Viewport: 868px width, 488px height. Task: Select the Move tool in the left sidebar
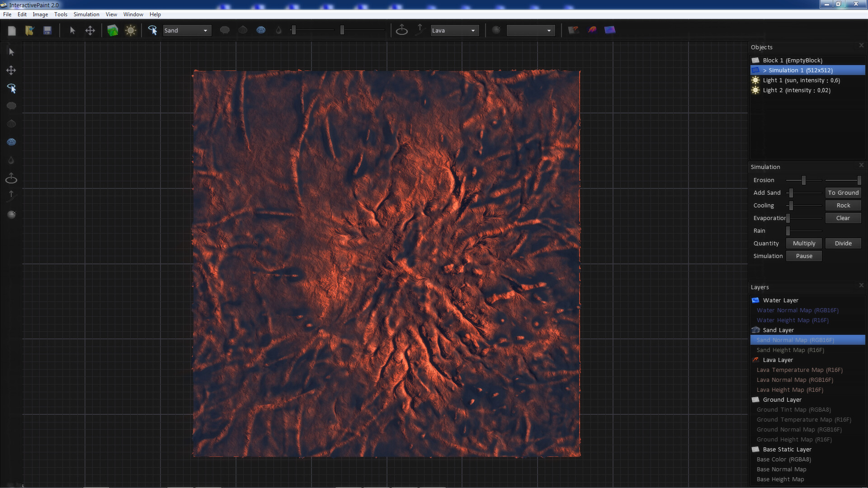pos(11,70)
